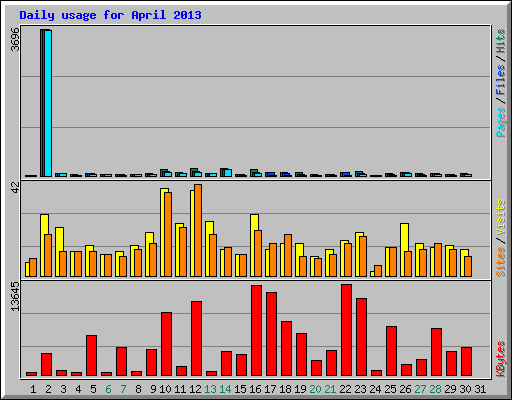
Task: Click day label 16 on the x-axis
Action: pos(255,389)
